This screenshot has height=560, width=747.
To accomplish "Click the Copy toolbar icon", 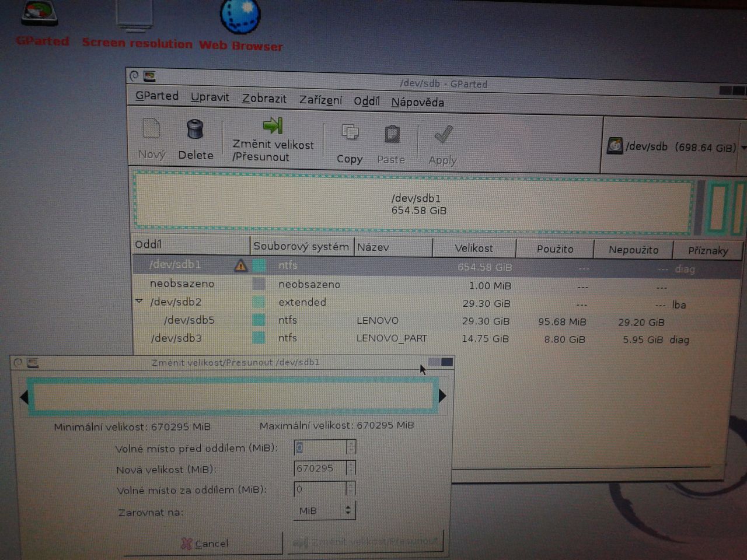I will (350, 132).
